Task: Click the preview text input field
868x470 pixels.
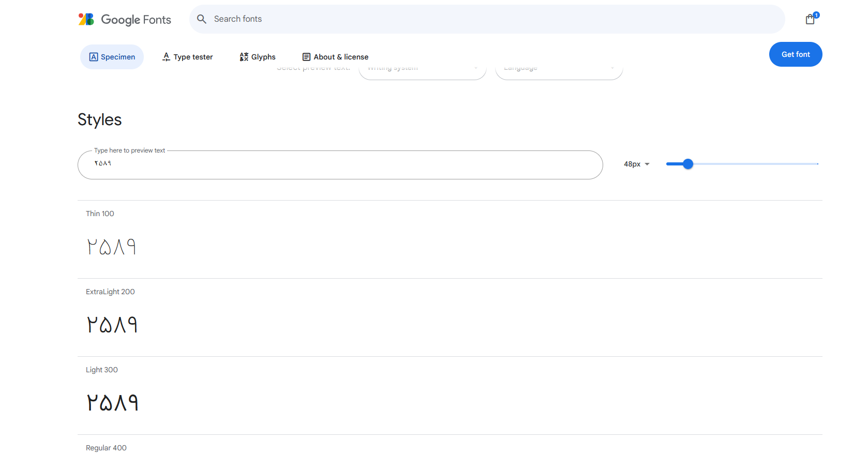Action: [x=340, y=165]
